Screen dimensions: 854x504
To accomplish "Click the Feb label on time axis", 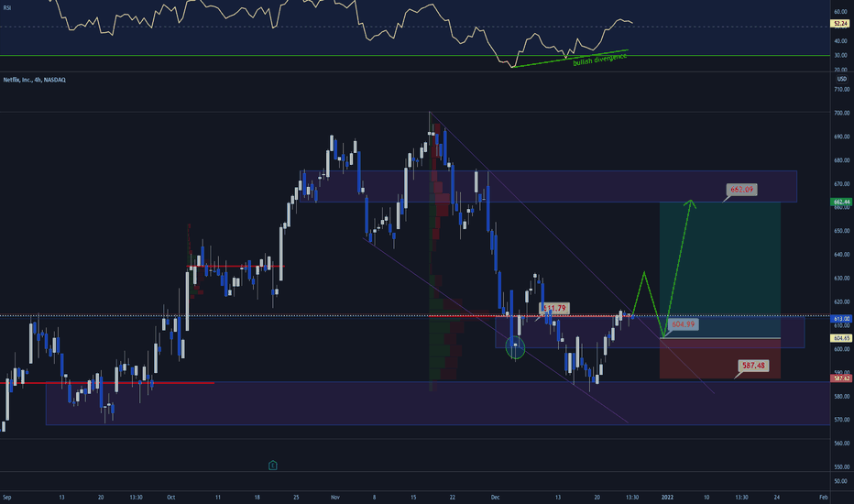I will pyautogui.click(x=824, y=498).
